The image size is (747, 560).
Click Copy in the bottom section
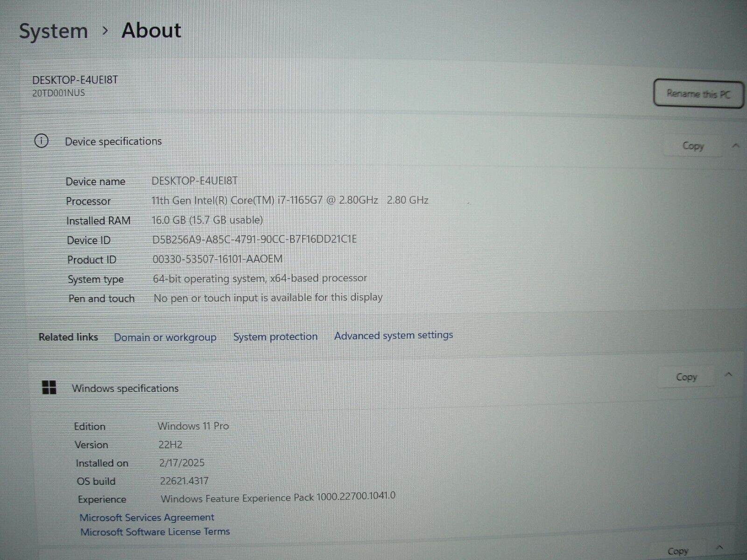coord(677,551)
